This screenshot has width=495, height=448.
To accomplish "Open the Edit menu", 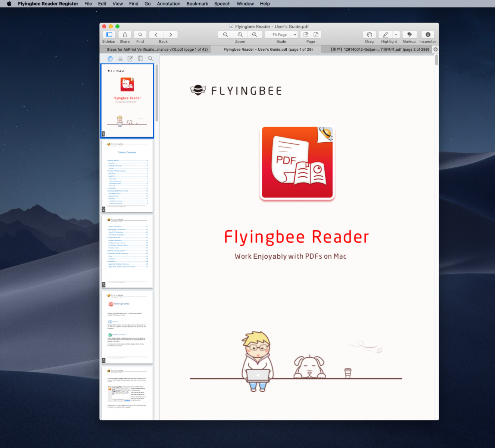I will pos(102,4).
